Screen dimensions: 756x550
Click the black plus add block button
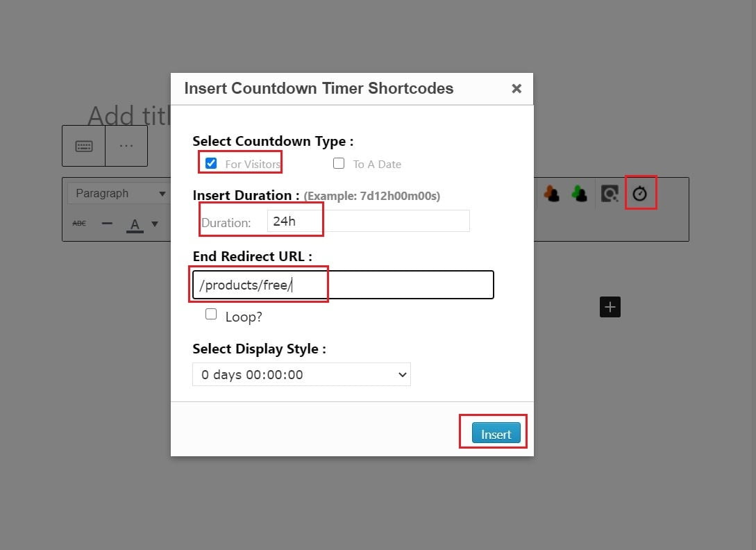(x=610, y=307)
